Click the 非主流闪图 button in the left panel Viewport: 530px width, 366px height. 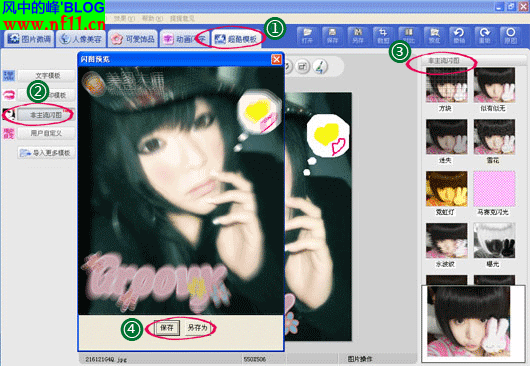coord(46,115)
